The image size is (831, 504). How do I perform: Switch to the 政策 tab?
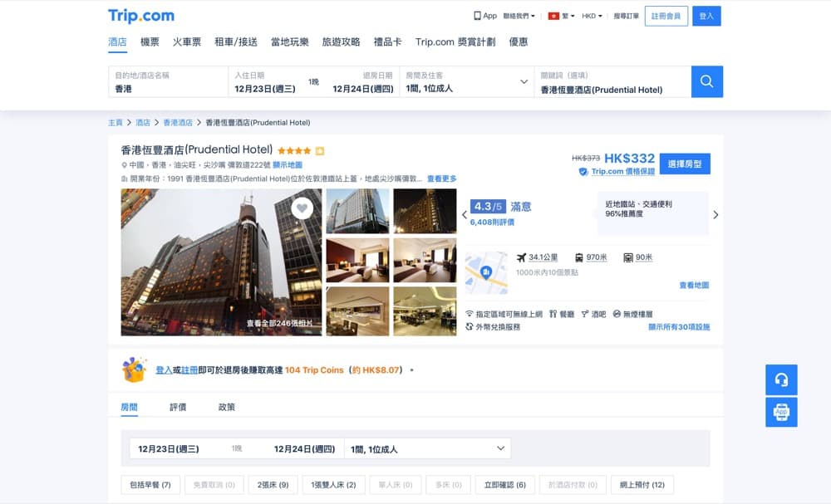pos(226,407)
